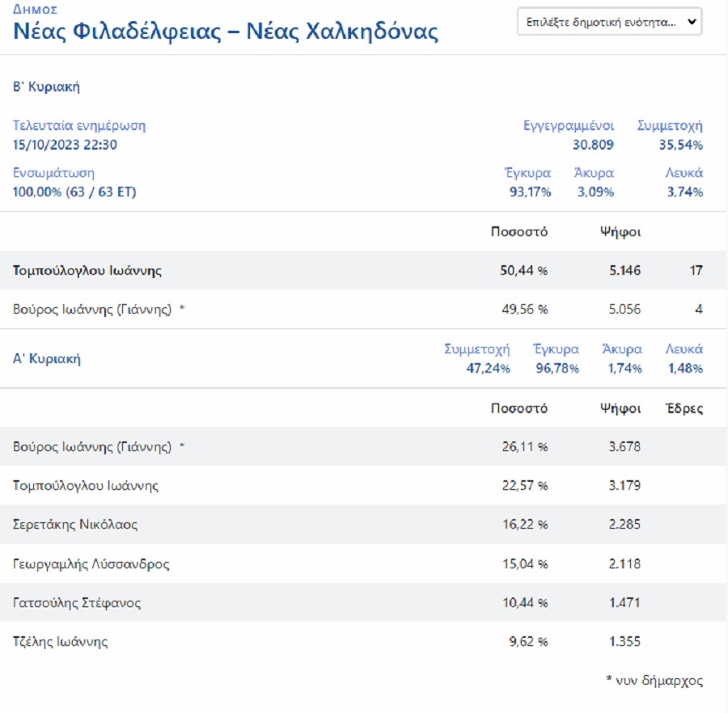Select Βούρος Ιωάννης in second round results
The width and height of the screenshot is (728, 713).
(92, 310)
